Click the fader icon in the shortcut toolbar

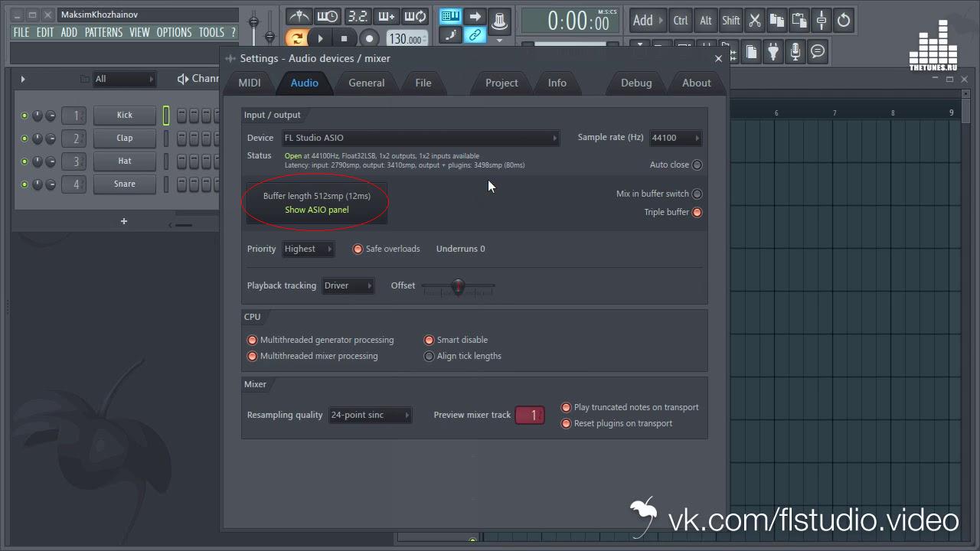click(822, 21)
